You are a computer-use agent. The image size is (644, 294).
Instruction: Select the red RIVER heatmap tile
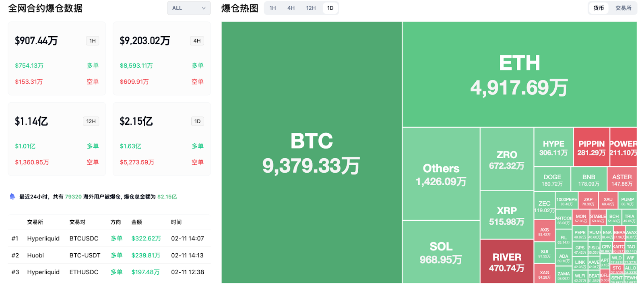[x=507, y=262]
